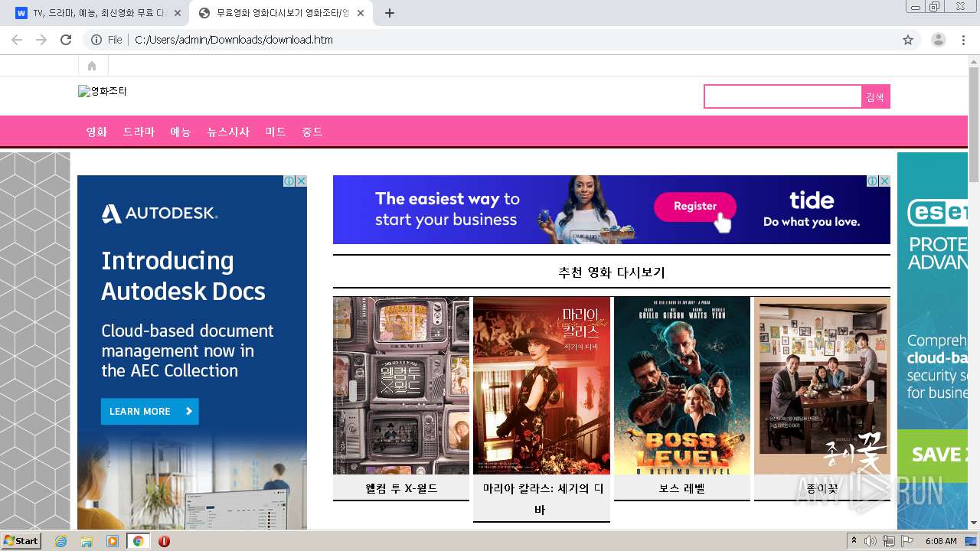Click the '보스 레벨' title link
The image size is (980, 551).
(682, 487)
